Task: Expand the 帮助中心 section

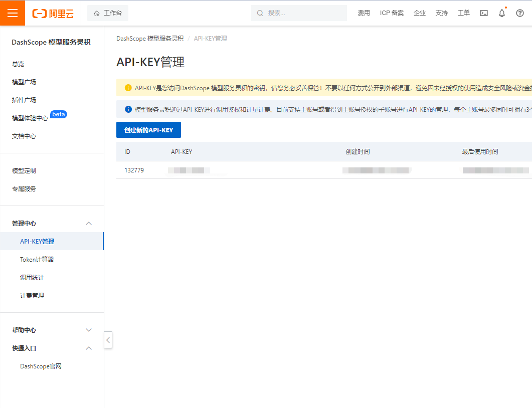Action: click(89, 330)
